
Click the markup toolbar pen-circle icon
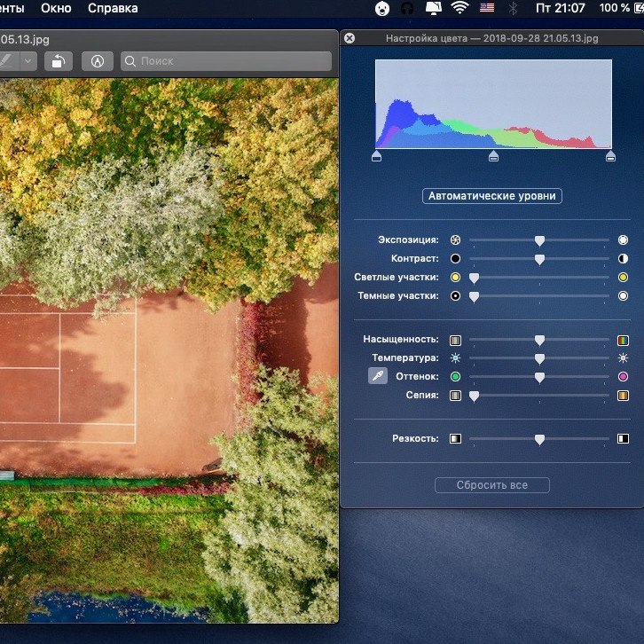tap(98, 61)
